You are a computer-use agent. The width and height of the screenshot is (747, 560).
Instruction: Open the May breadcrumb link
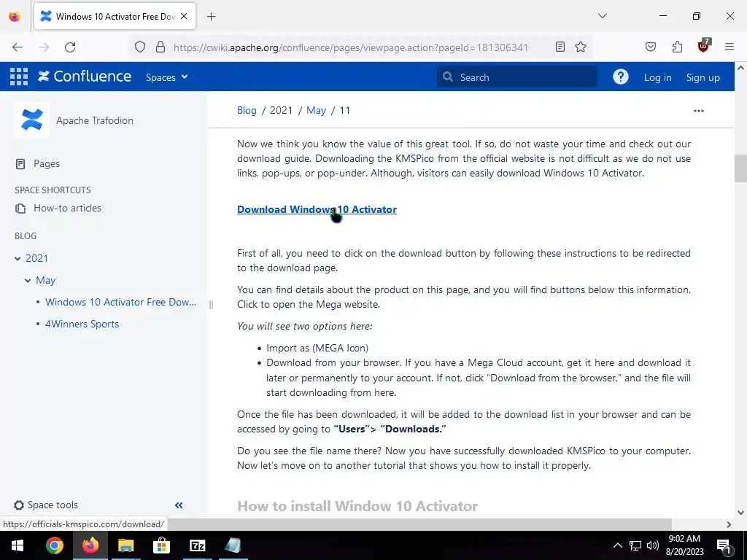(316, 111)
